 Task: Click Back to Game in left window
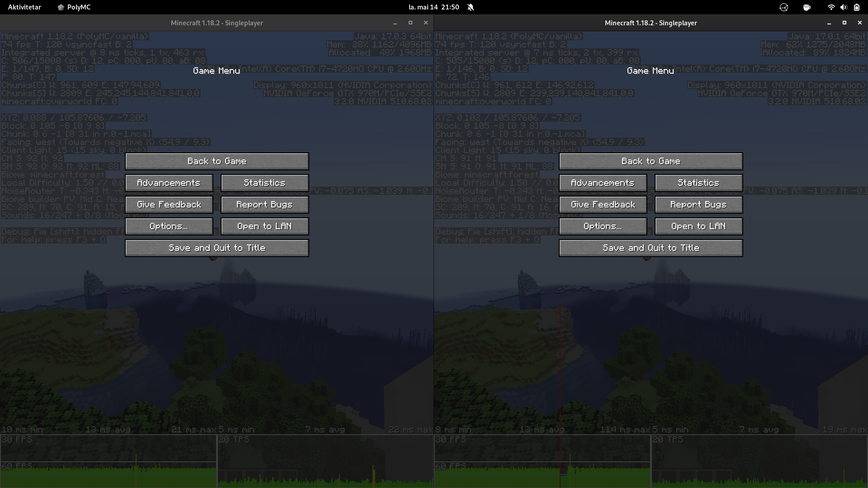(x=217, y=161)
